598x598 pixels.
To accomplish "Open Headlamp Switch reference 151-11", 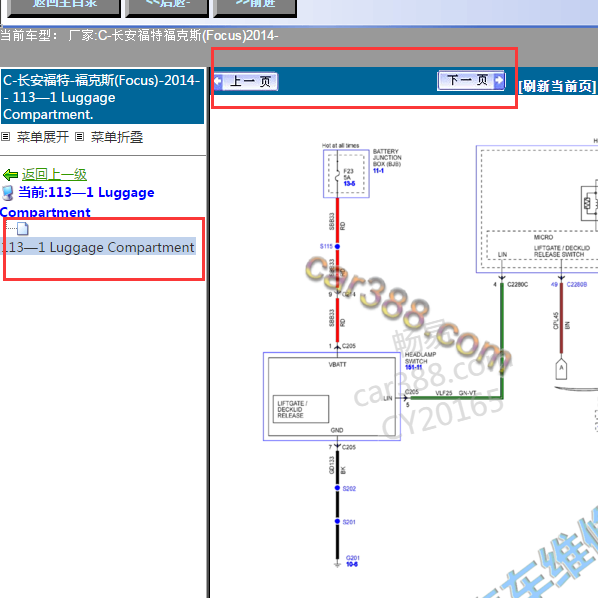I will point(413,367).
